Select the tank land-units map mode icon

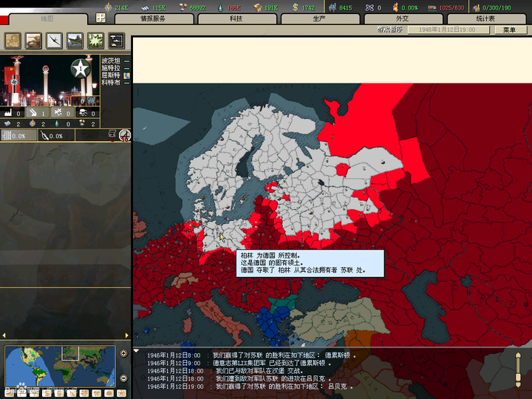[33, 41]
